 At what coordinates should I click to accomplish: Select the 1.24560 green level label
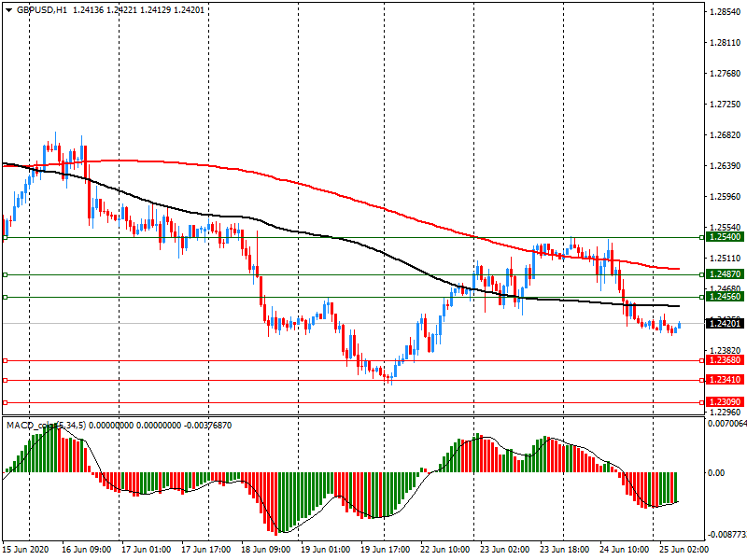click(x=725, y=297)
